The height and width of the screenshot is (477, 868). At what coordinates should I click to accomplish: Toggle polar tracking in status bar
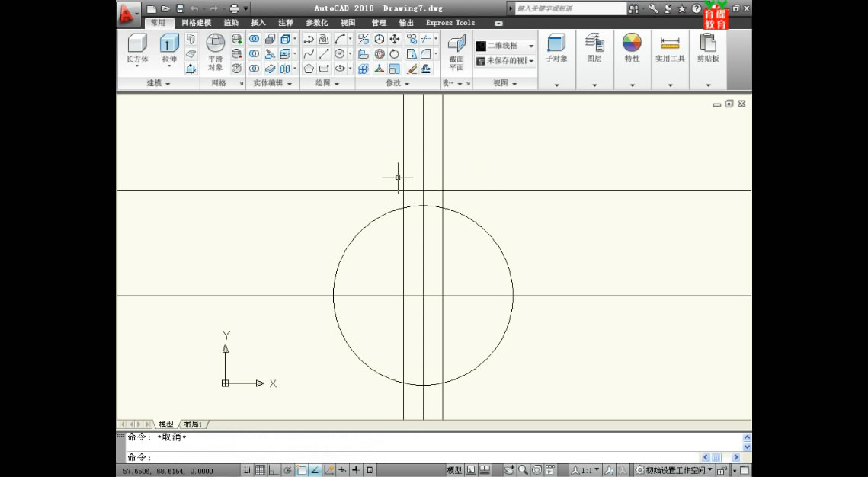[x=287, y=470]
